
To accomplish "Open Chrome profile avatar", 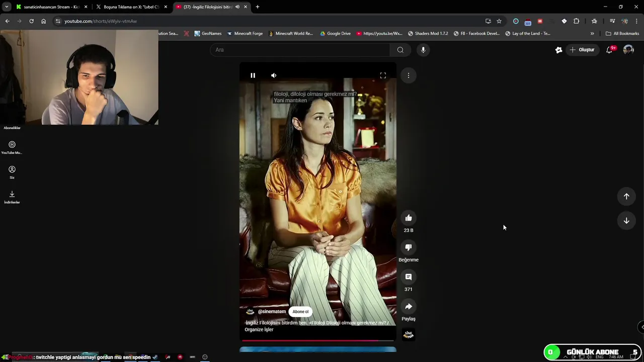I will pos(624,21).
